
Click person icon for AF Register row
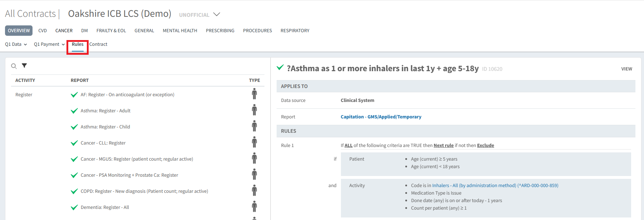(254, 94)
